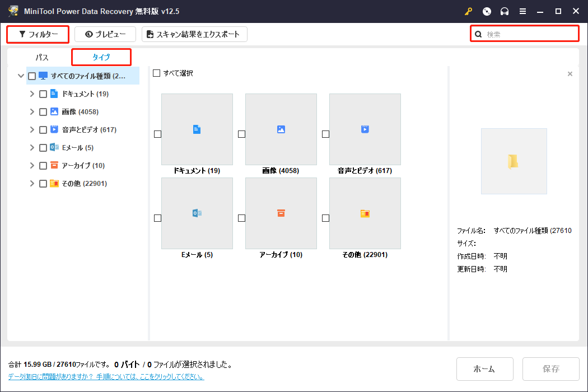
Task: Open the アーカイブ (10) thumbnail tile
Action: pos(281,213)
